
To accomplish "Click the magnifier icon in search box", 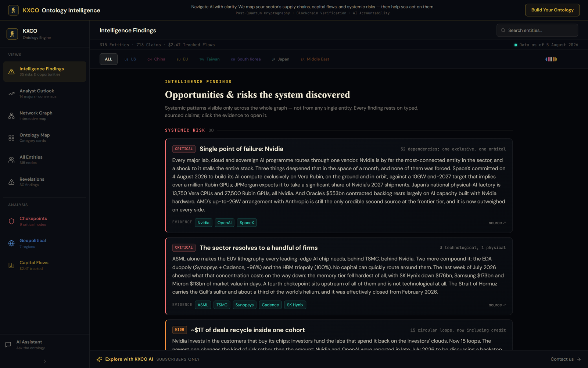I will 503,31.
